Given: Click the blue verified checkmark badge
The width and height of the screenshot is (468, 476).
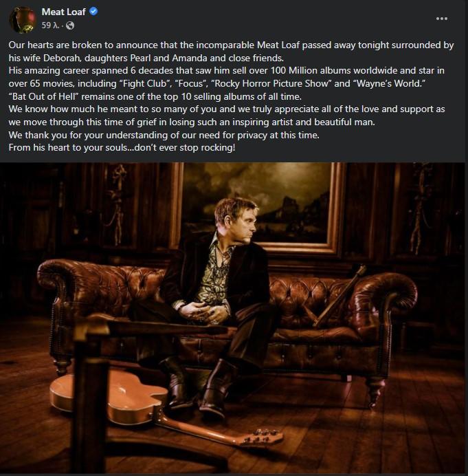Looking at the screenshot, I should pyautogui.click(x=93, y=12).
